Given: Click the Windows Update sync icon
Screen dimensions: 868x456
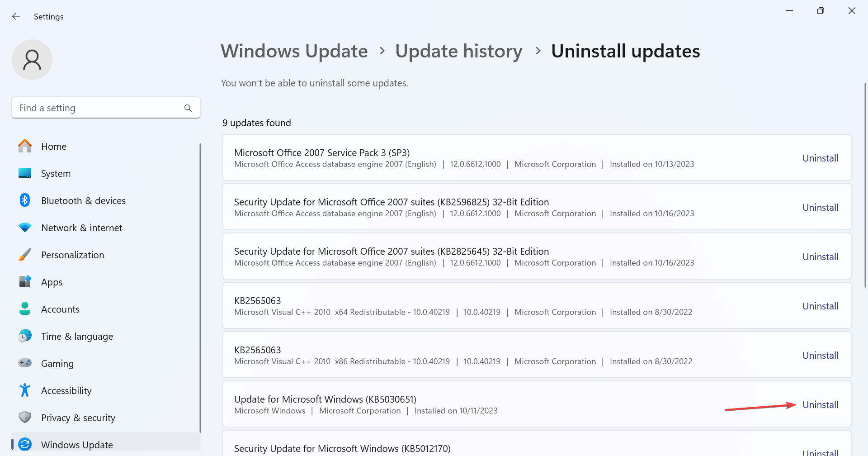Looking at the screenshot, I should click(25, 444).
